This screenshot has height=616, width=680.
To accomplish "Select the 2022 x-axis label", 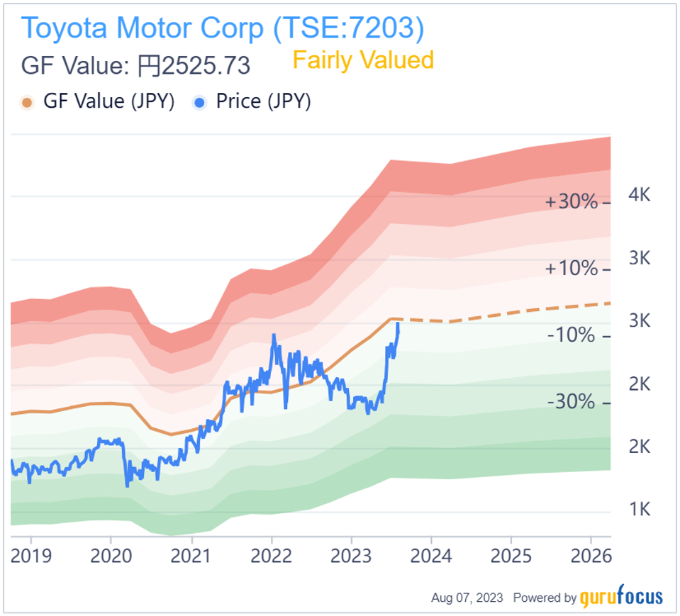I will pos(272,555).
